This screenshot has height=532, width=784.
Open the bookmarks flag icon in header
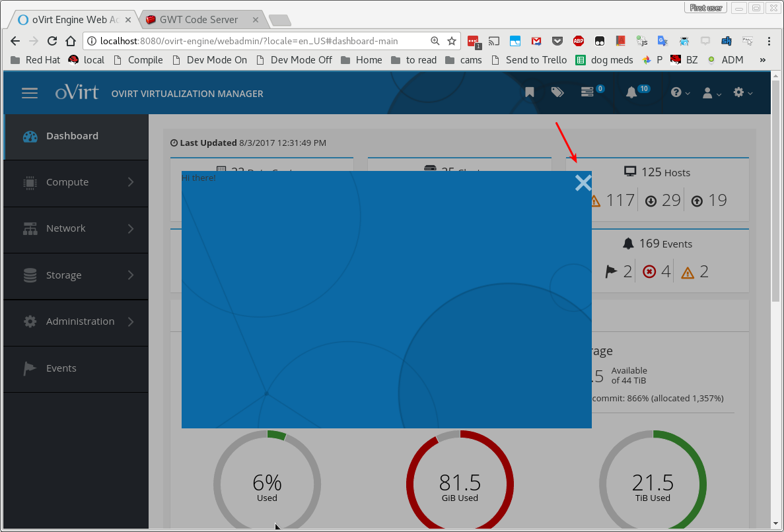click(x=529, y=93)
